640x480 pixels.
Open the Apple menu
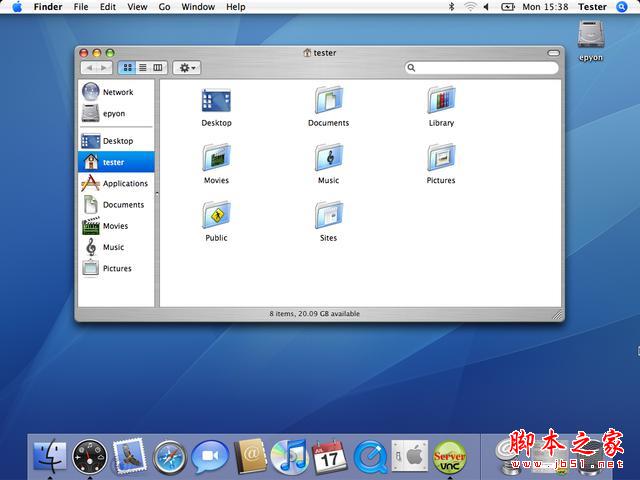pos(17,7)
